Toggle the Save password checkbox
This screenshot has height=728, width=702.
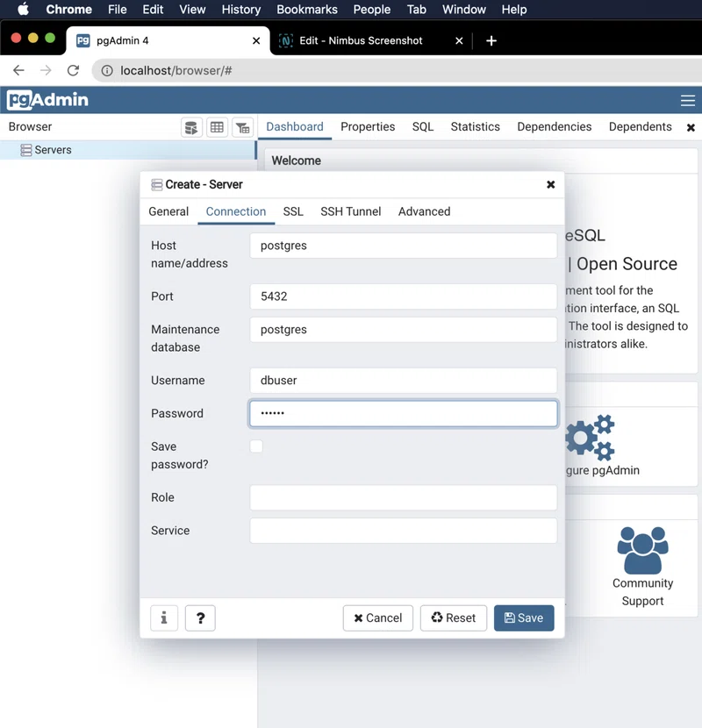point(256,446)
